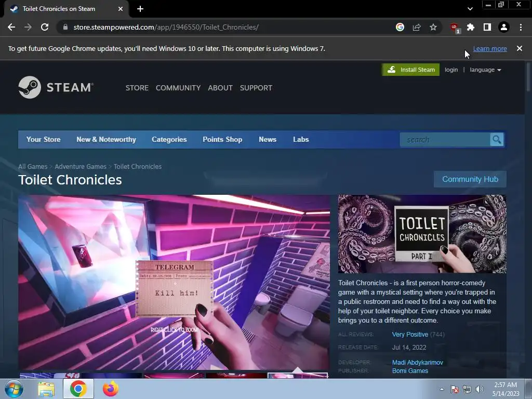
Task: Click the magnifier search button
Action: [x=497, y=140]
